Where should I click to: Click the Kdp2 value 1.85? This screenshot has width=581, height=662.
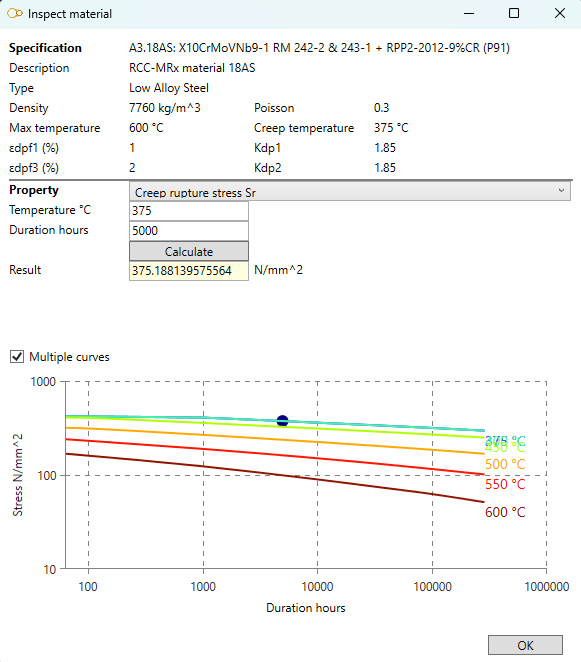[385, 168]
